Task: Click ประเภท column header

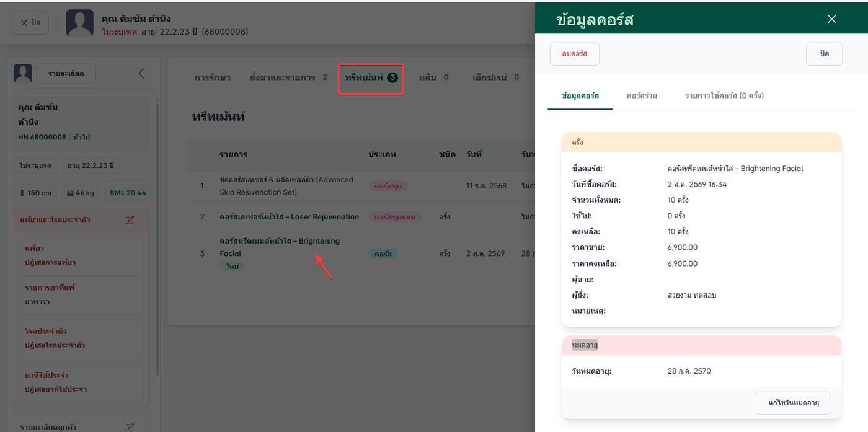Action: point(382,154)
